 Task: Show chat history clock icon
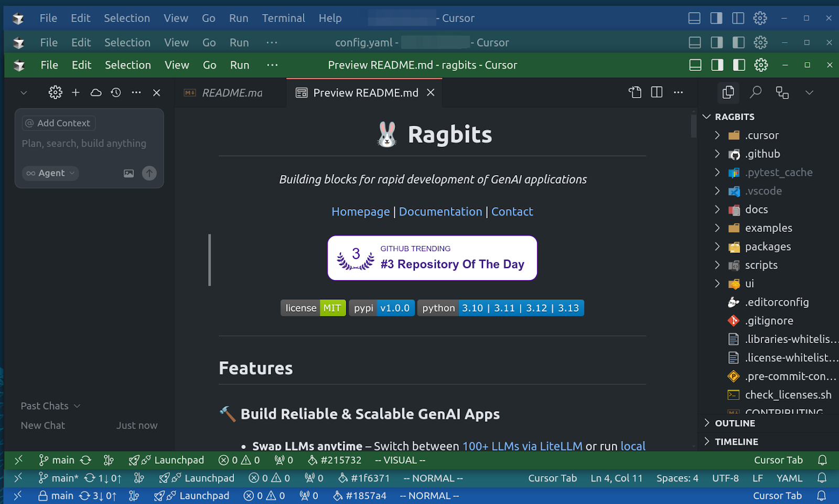[x=116, y=93]
